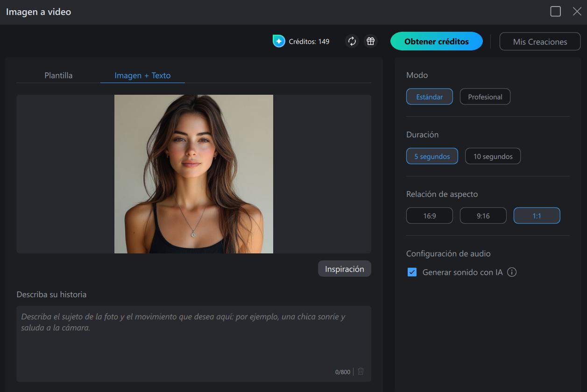The image size is (587, 392).
Task: Set aspect ratio to 16:9
Action: pyautogui.click(x=429, y=215)
